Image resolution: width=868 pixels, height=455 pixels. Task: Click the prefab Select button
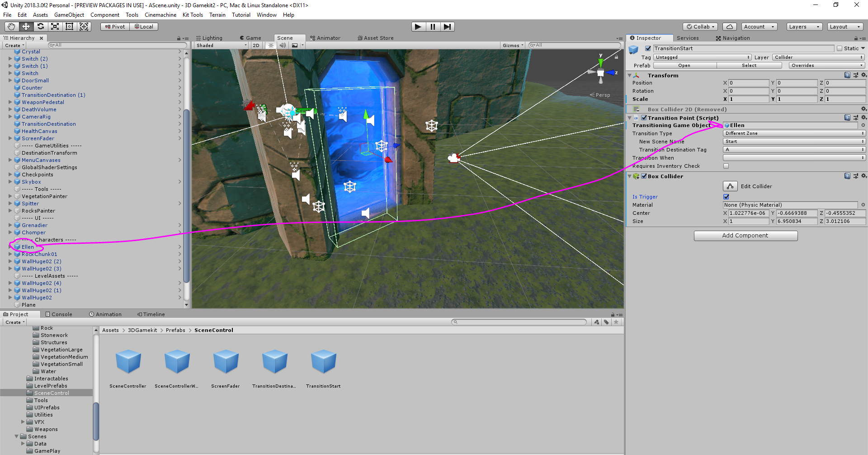click(749, 66)
